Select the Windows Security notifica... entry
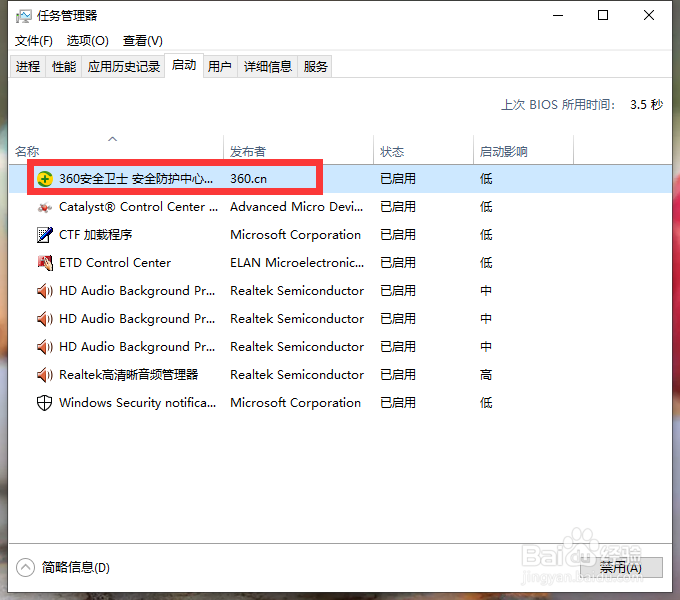 [137, 403]
